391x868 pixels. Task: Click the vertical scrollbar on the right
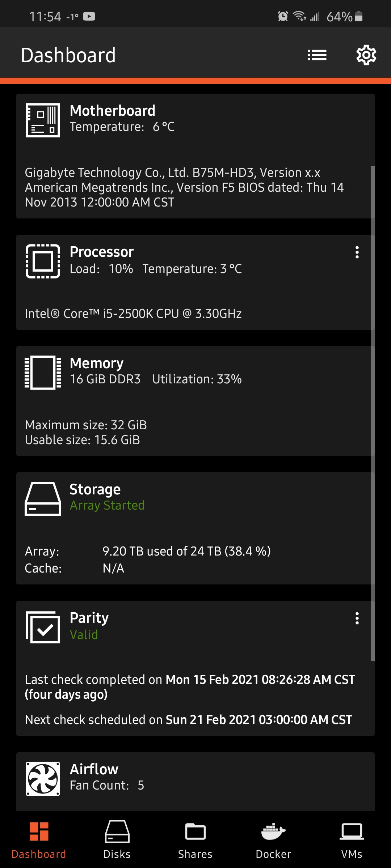373,412
